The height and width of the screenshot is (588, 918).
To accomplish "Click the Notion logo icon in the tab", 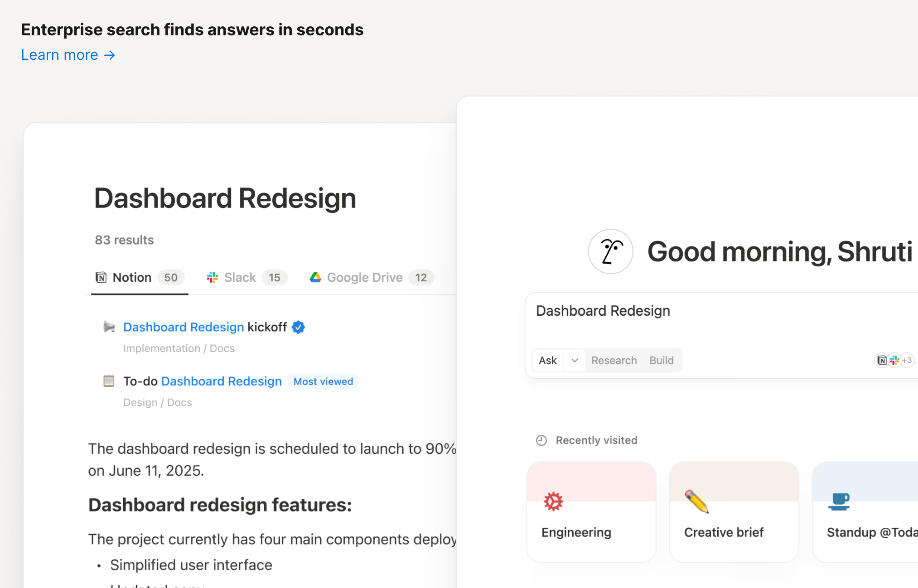I will (101, 277).
